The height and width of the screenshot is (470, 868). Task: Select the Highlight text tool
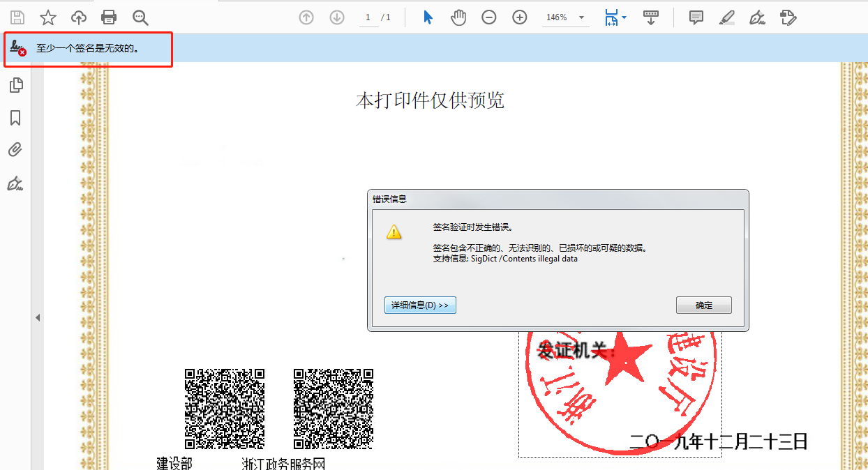click(x=726, y=17)
